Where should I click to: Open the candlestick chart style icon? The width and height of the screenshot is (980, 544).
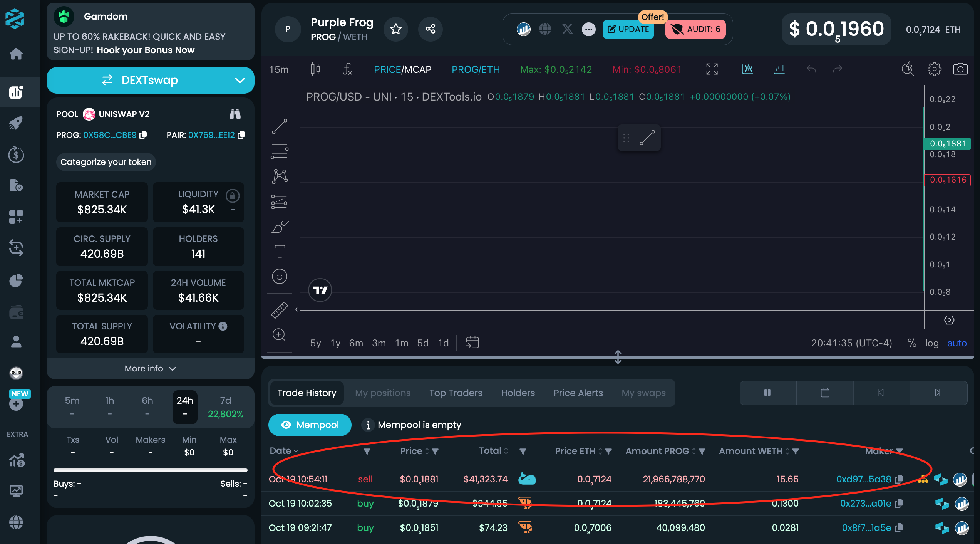tap(315, 69)
